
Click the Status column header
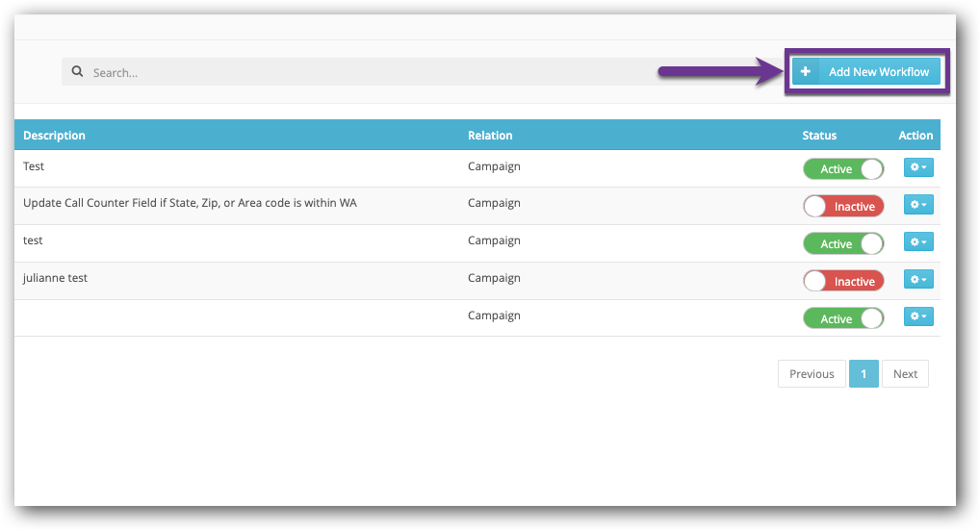[819, 136]
